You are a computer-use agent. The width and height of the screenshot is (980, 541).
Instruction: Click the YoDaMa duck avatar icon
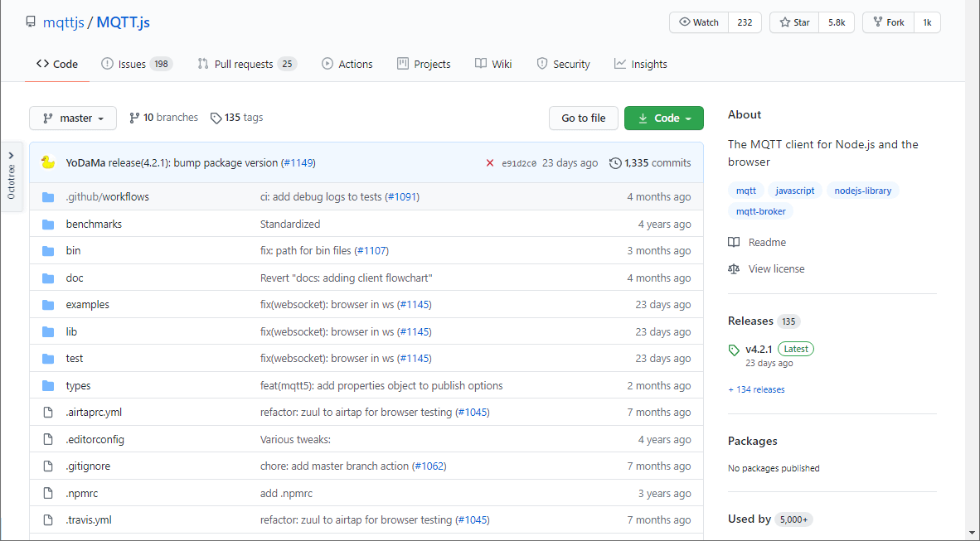tap(48, 162)
